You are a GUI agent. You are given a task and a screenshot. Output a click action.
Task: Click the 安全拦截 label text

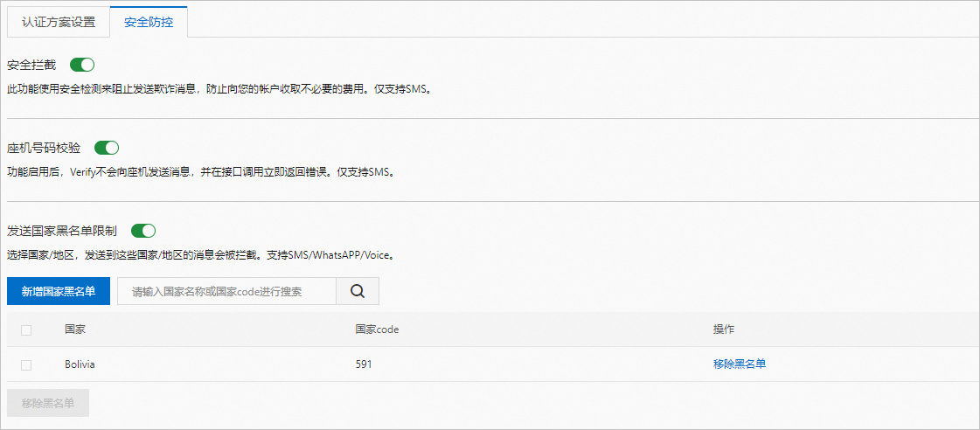[x=31, y=65]
